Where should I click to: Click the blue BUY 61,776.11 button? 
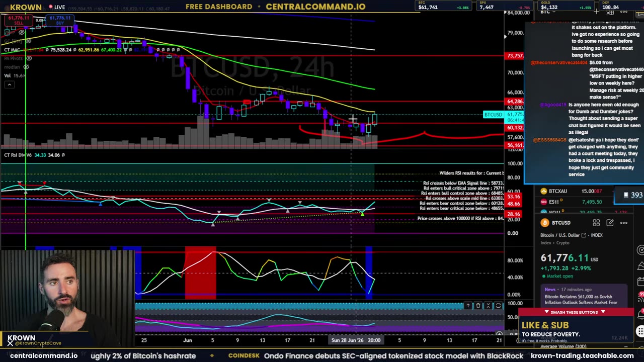coord(60,21)
